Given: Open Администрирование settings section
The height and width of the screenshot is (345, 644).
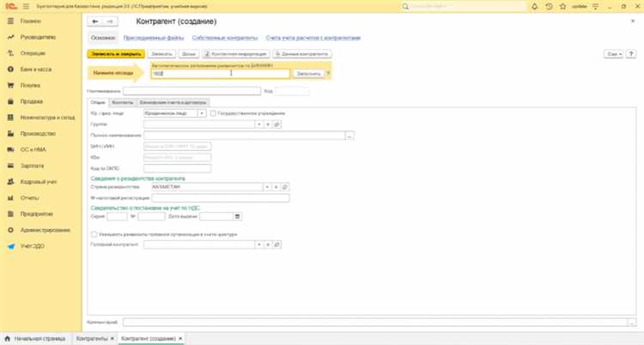Looking at the screenshot, I should pyautogui.click(x=44, y=230).
